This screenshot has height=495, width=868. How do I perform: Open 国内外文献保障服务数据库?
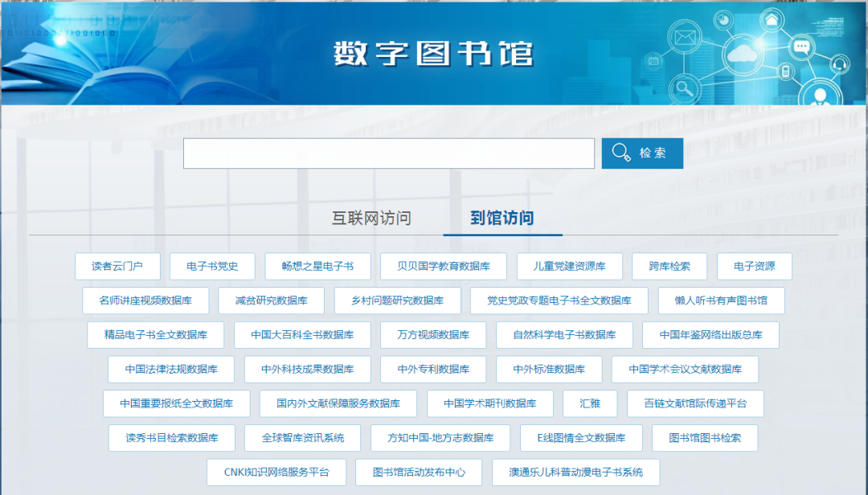tap(338, 403)
